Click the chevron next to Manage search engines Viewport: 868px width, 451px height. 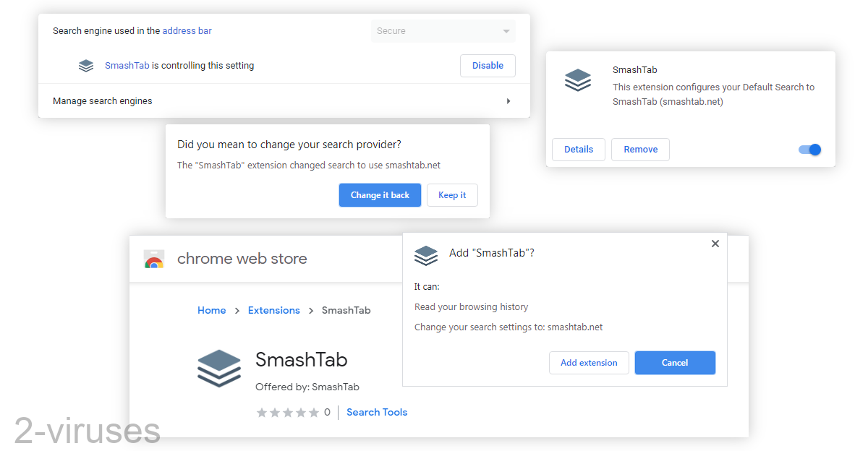[509, 100]
